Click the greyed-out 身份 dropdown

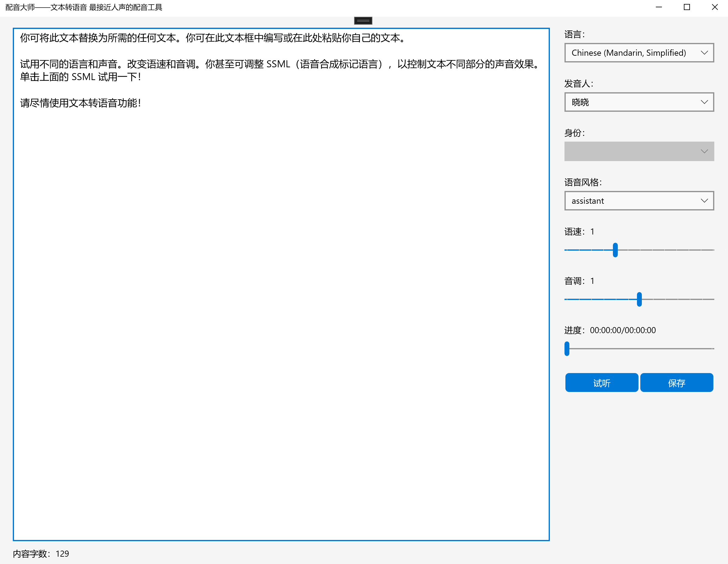tap(639, 151)
